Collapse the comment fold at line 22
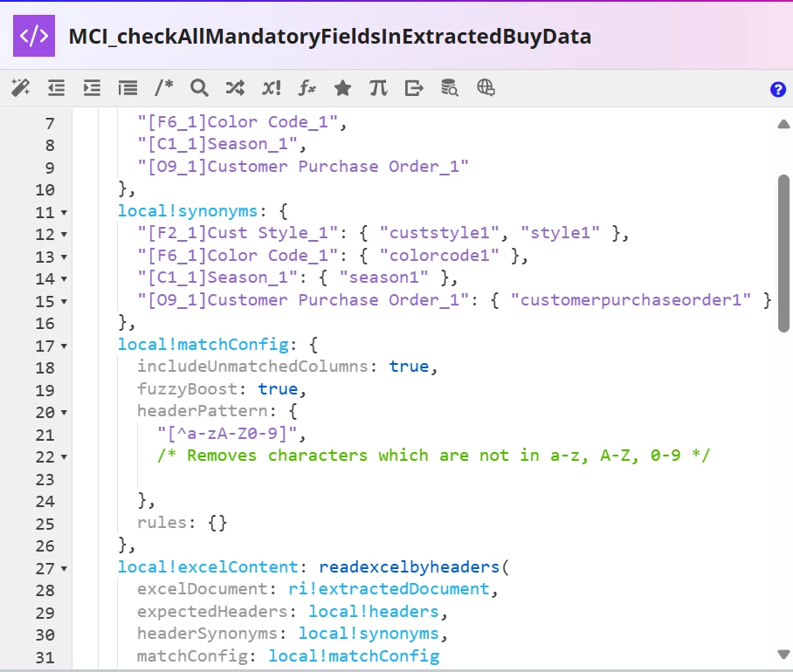 pyautogui.click(x=65, y=457)
